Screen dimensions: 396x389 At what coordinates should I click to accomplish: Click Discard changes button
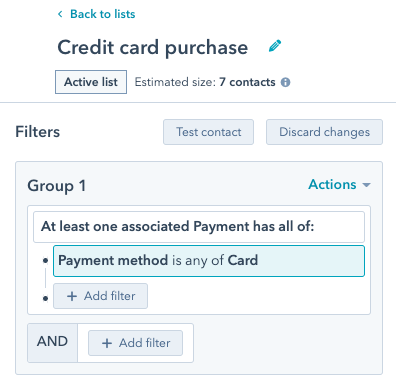(x=324, y=132)
